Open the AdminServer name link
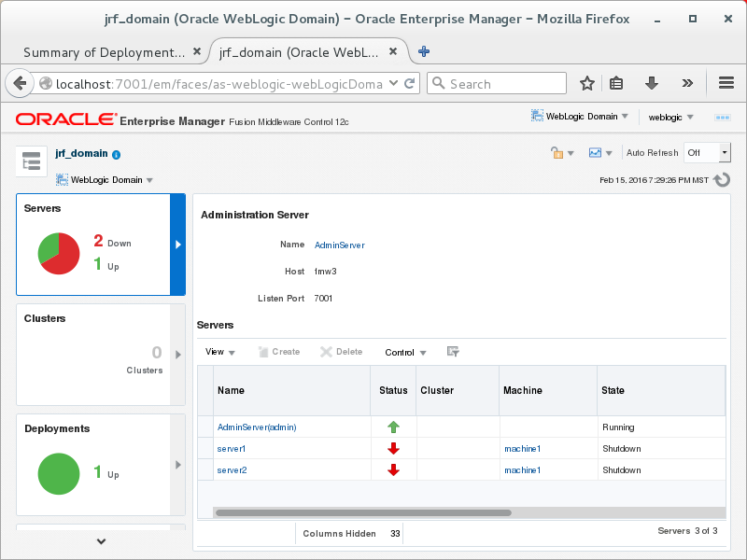 coord(339,245)
